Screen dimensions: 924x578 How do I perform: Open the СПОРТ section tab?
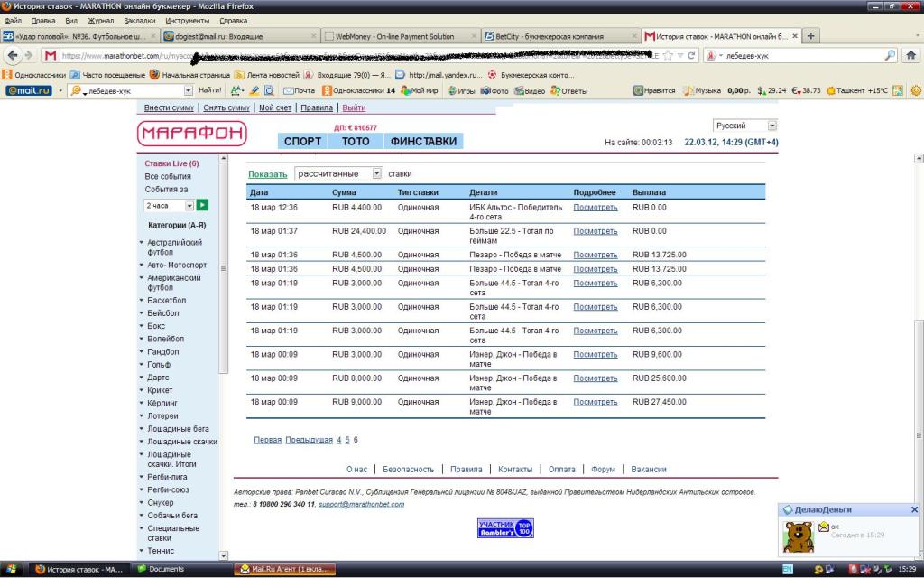coord(302,142)
